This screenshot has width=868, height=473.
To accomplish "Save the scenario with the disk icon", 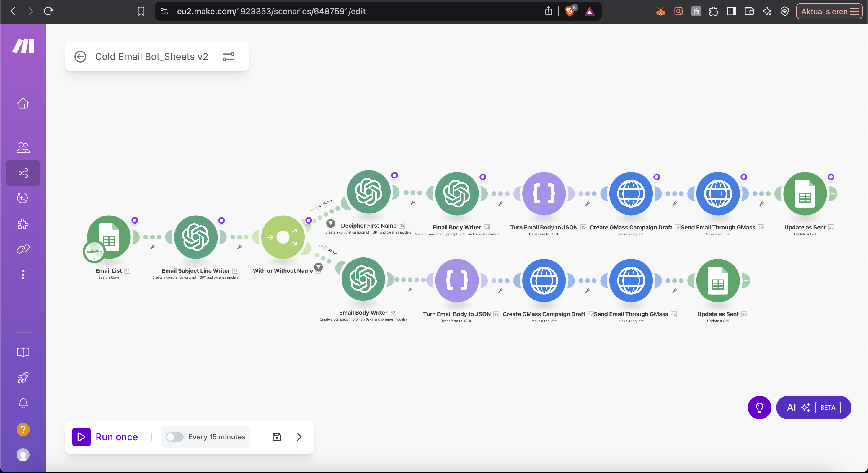I will tap(277, 437).
